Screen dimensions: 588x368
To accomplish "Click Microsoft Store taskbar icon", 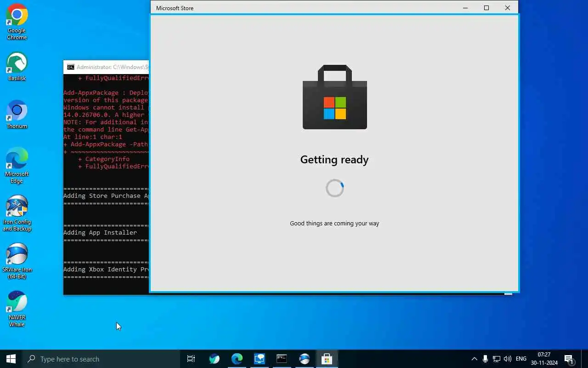I will tap(327, 359).
